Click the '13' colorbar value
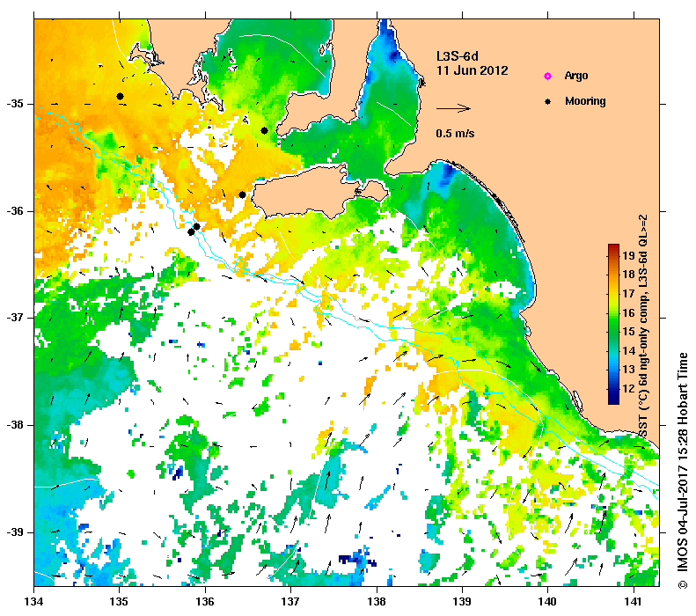 pos(628,370)
